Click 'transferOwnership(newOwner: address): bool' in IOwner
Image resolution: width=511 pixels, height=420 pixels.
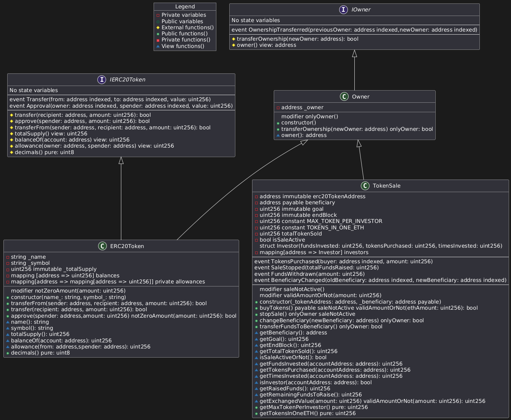point(298,39)
